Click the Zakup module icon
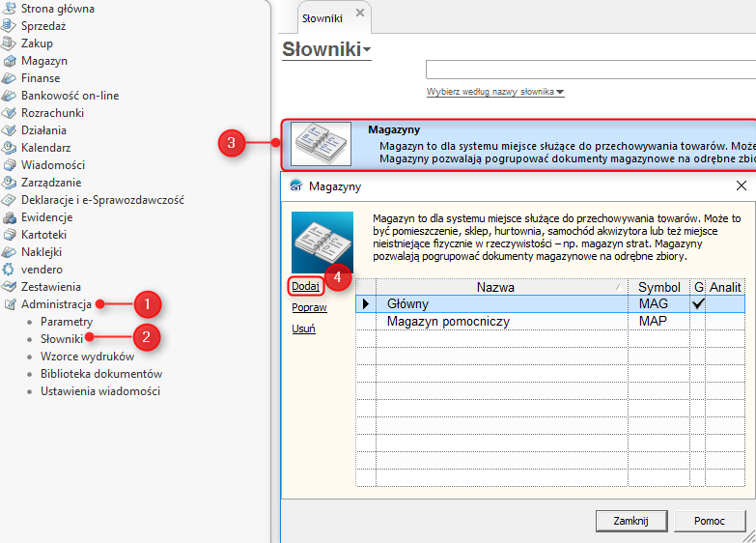This screenshot has width=756, height=543. [x=9, y=43]
